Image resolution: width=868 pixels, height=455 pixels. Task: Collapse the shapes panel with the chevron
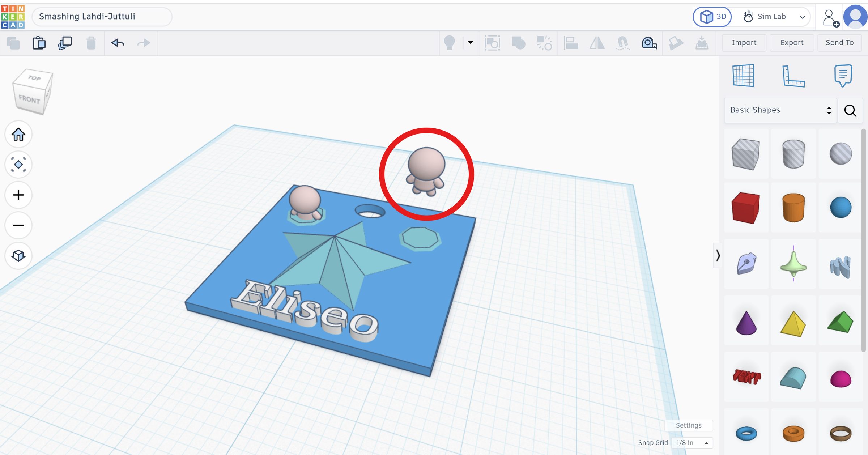[718, 256]
